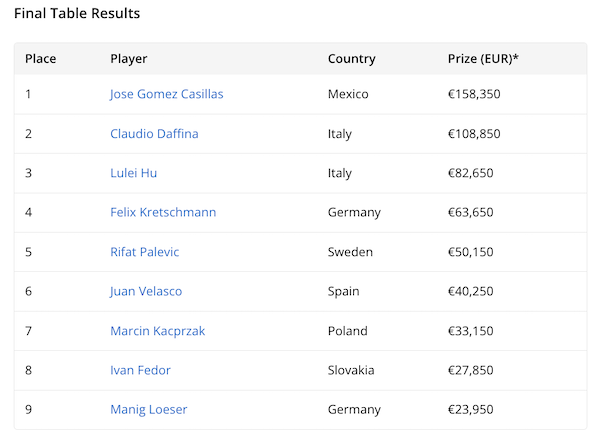Click Marcin Kacprzak player name

pyautogui.click(x=157, y=331)
